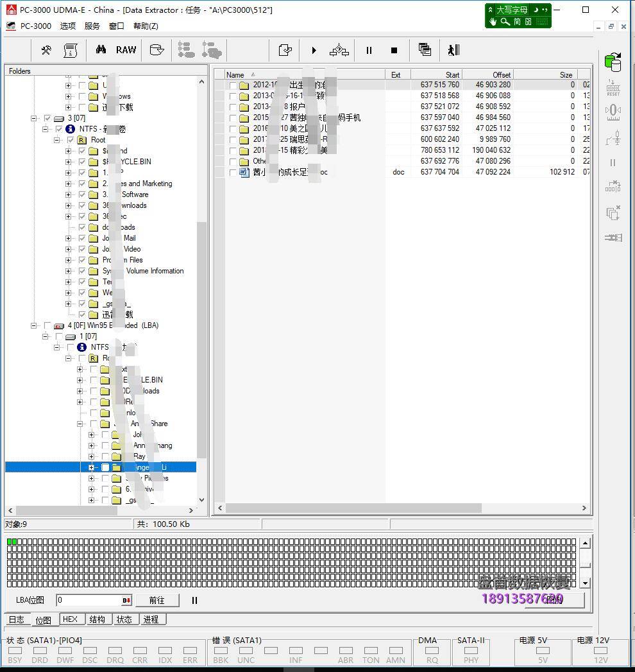Click the 前往 button

click(157, 601)
